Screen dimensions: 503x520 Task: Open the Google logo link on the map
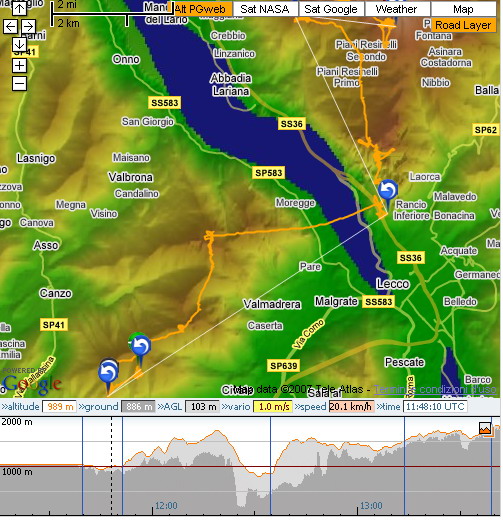tap(32, 383)
